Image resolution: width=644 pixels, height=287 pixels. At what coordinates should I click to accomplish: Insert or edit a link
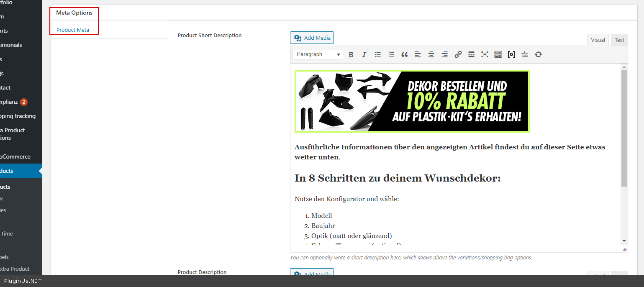tap(458, 54)
